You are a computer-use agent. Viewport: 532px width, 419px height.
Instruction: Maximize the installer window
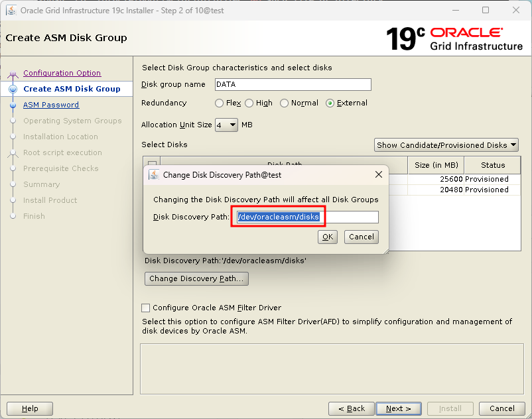(486, 10)
